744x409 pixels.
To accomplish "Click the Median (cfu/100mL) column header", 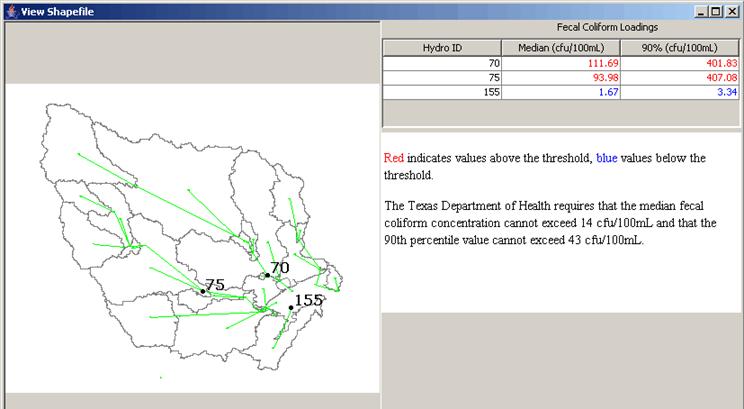I will (561, 47).
